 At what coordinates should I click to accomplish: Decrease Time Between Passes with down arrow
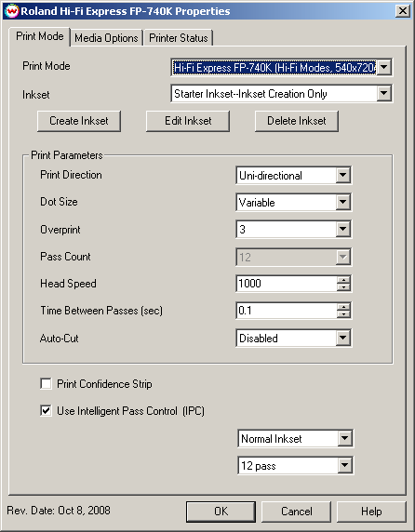tap(343, 314)
